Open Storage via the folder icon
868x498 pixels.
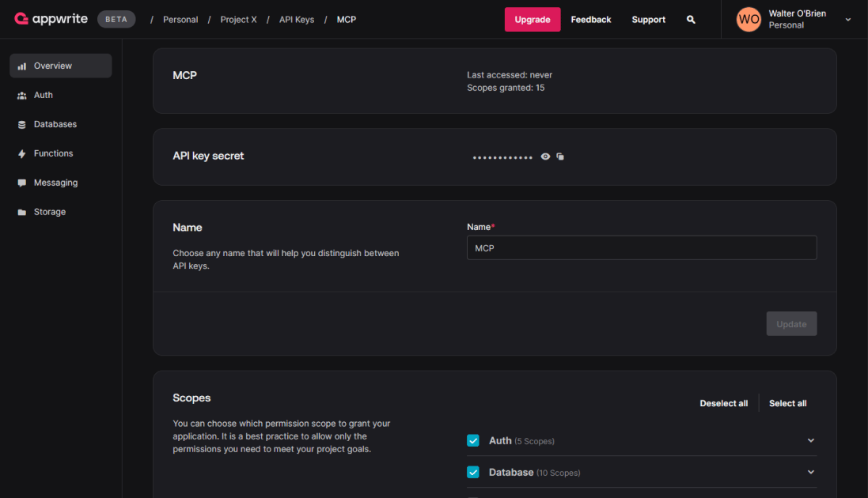pos(21,212)
